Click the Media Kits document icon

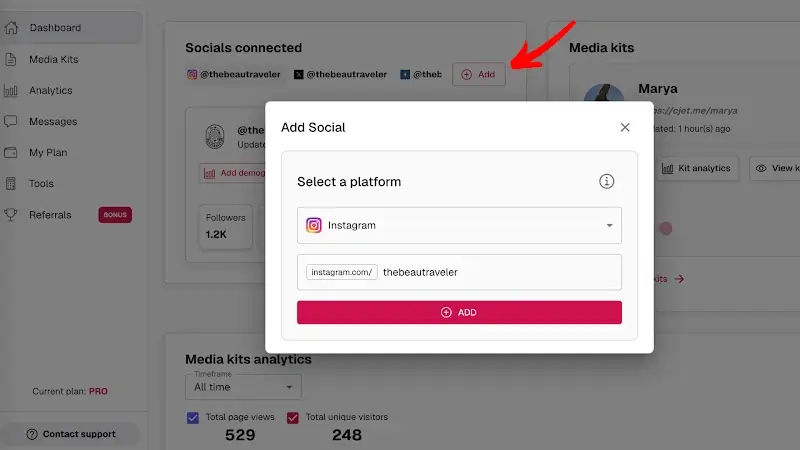pyautogui.click(x=12, y=59)
